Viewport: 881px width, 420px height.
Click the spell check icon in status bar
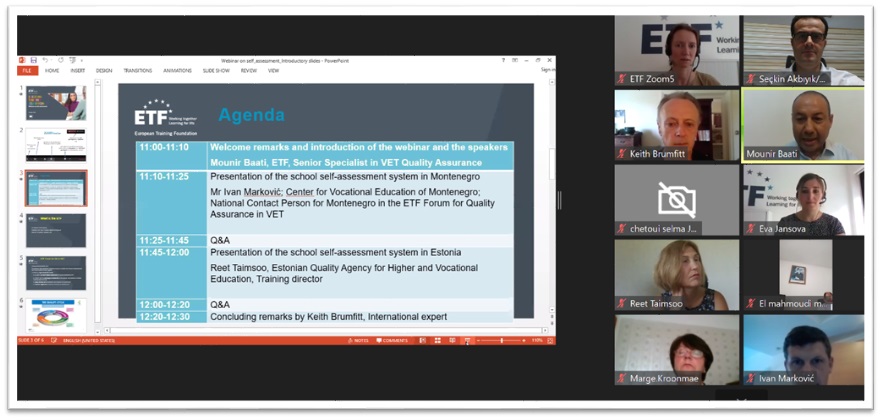[x=54, y=340]
